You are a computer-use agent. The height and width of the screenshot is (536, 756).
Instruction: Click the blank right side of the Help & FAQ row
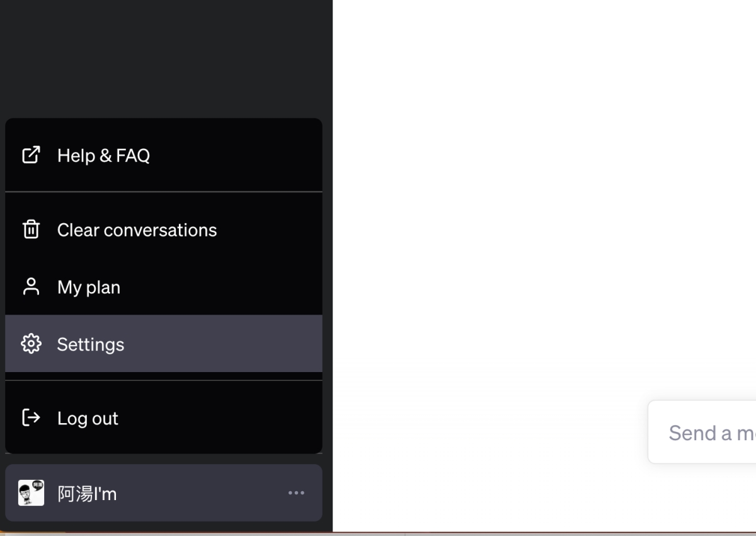click(x=252, y=156)
